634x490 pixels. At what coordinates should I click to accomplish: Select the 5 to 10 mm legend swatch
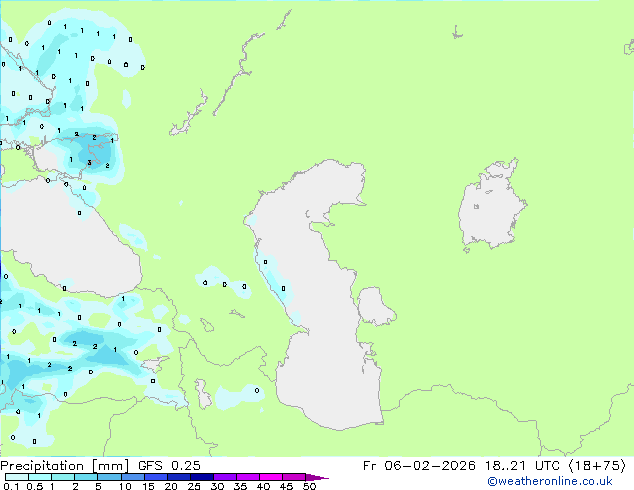110,477
